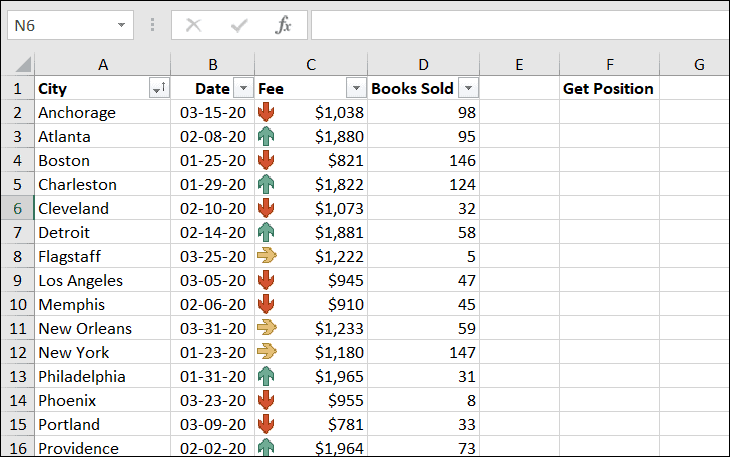Screen dimensions: 730x457
Task: Click the Enter checkmark formula bar icon
Action: 239,25
